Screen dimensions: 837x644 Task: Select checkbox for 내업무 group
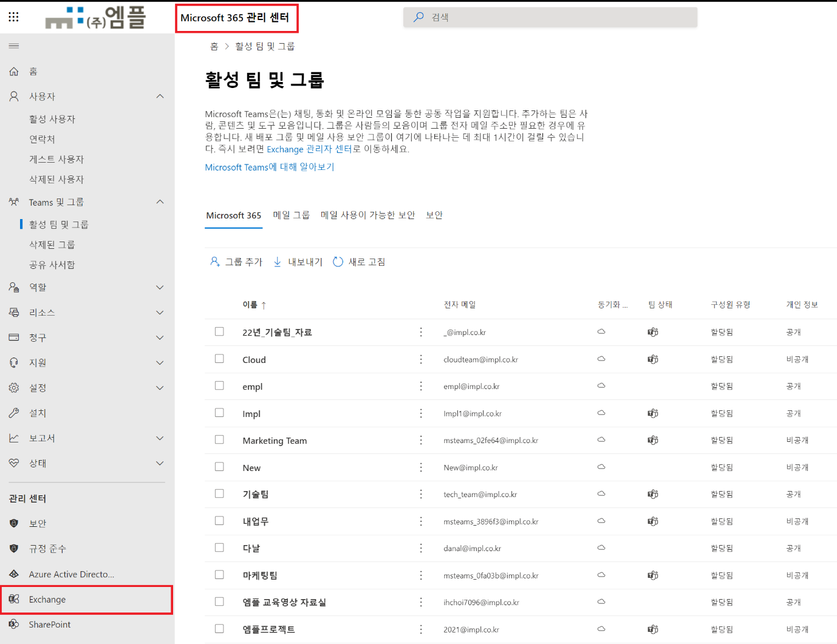coord(219,521)
